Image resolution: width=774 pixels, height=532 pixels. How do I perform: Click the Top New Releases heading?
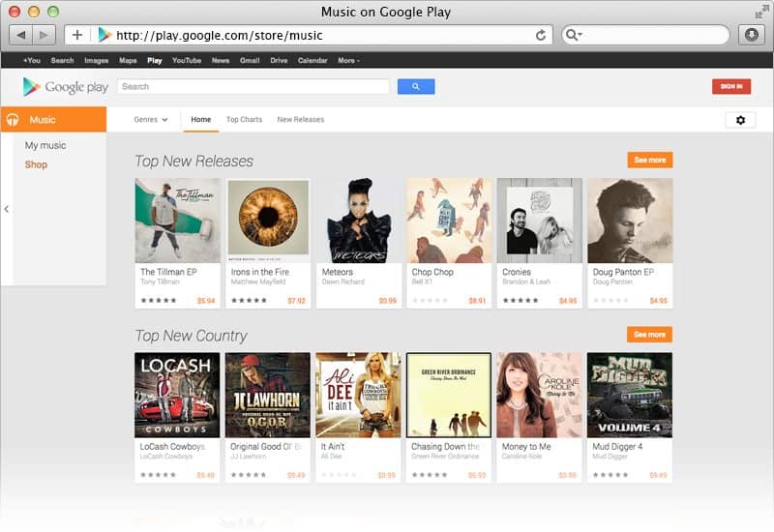coord(194,162)
